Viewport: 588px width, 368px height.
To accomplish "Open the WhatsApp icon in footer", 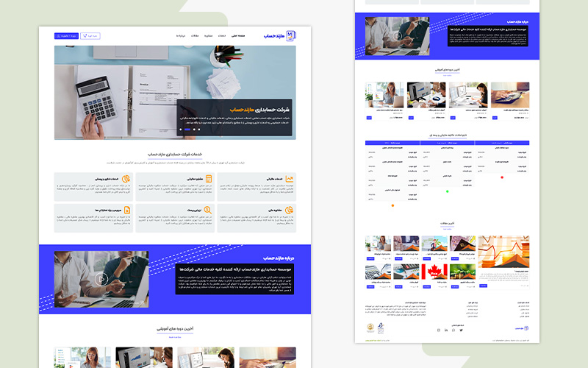I will [453, 330].
